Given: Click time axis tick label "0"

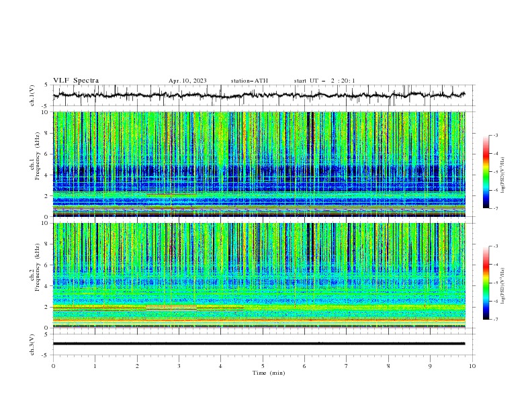Looking at the screenshot, I should click(x=53, y=366).
